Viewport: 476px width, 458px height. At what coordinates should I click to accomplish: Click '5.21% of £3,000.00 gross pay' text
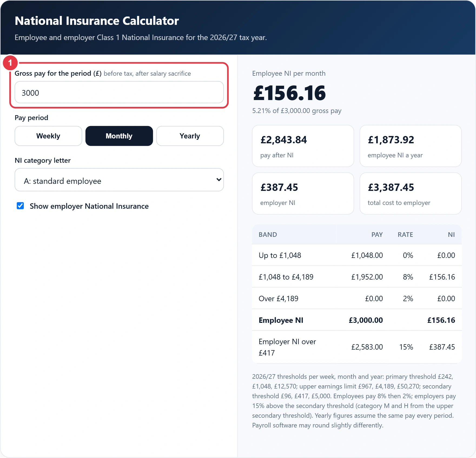297,111
